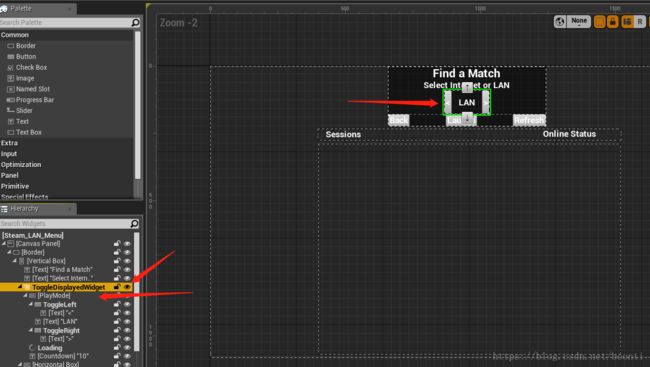
Task: Lock ToggleDisplayedWidget with its padlock icon
Action: click(117, 287)
